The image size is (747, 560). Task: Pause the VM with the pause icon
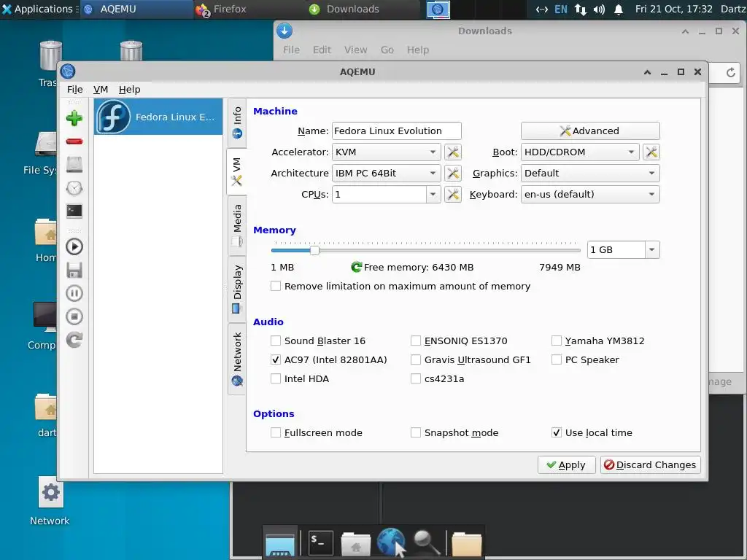pyautogui.click(x=74, y=293)
